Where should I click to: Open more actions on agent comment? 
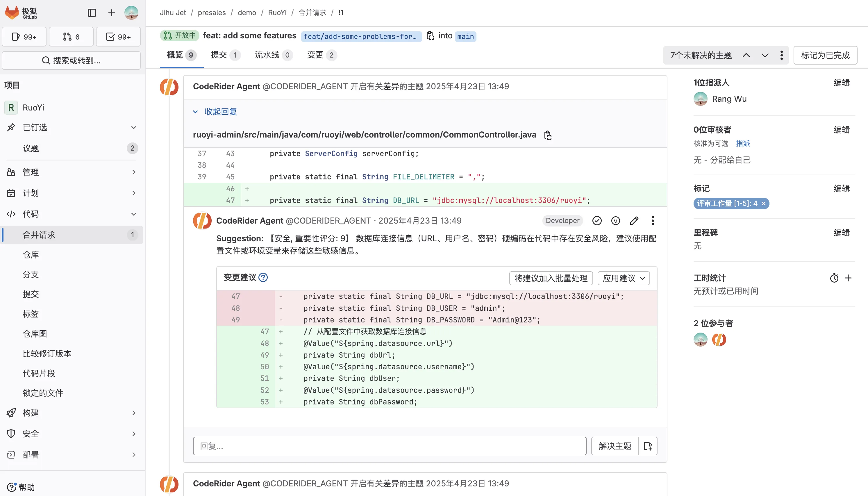[652, 221]
